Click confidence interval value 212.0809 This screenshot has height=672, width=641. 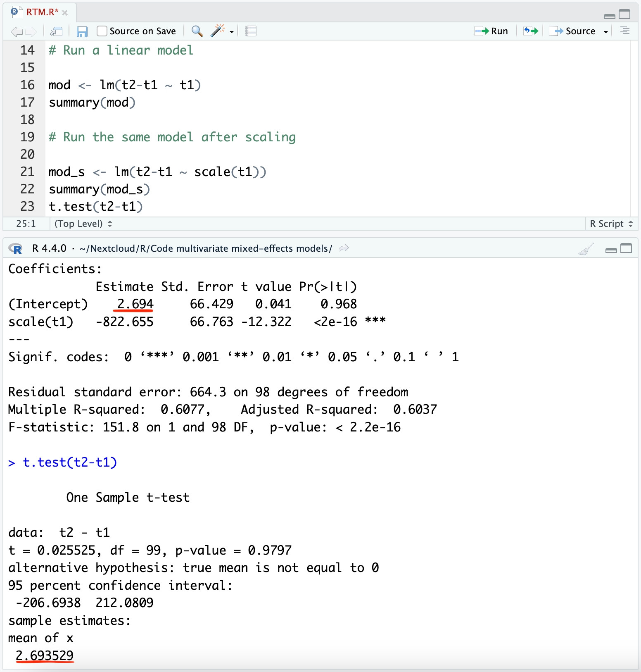tap(124, 603)
